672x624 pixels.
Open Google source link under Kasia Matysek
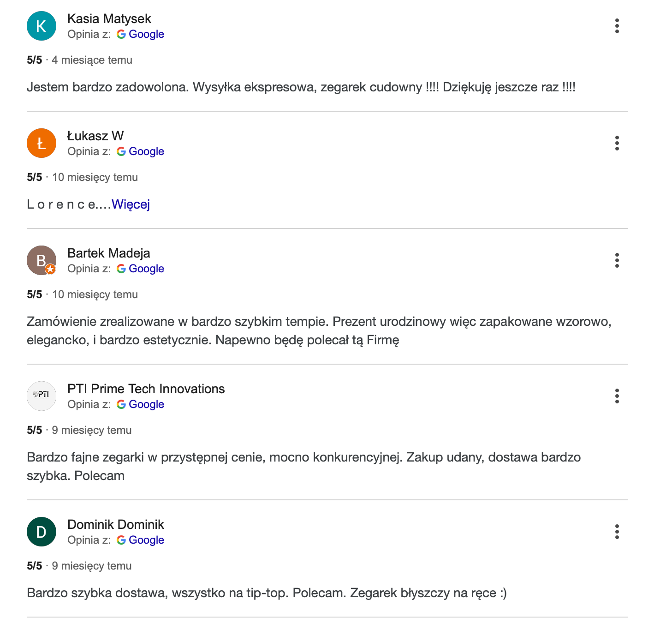point(146,34)
